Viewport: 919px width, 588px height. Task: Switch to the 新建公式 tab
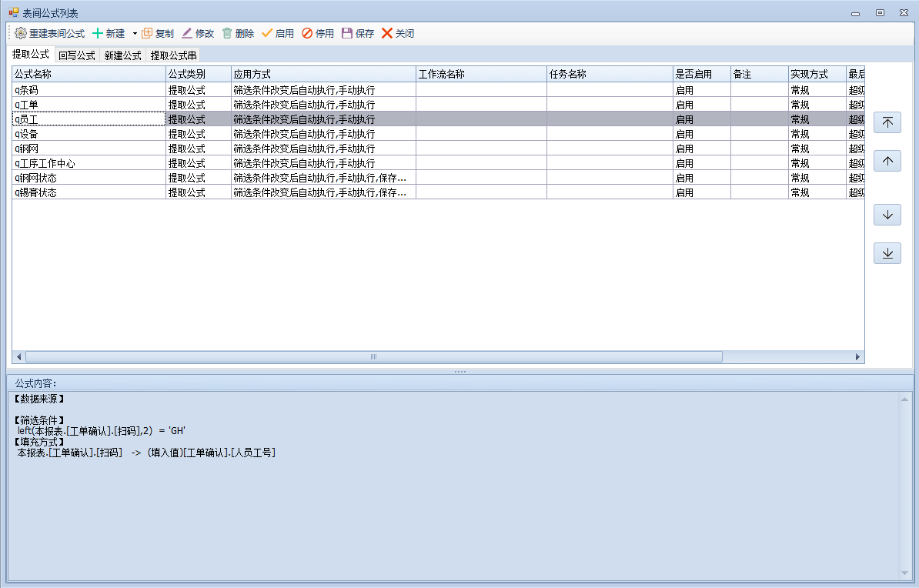(x=122, y=55)
